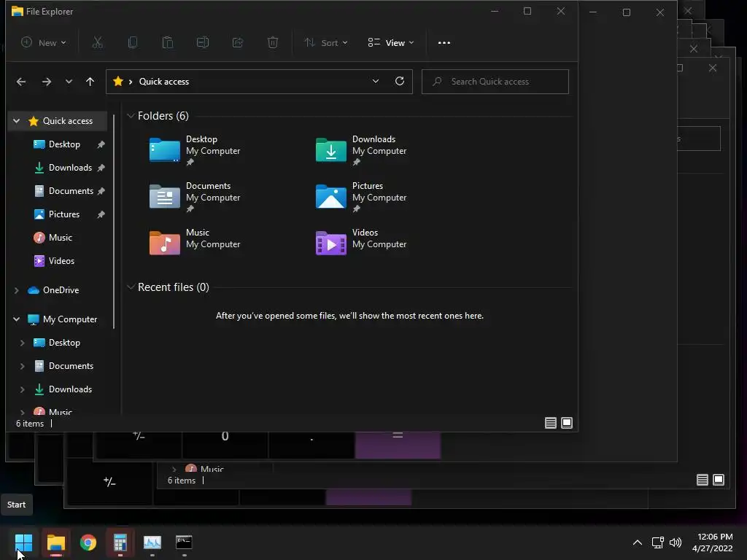Click the Windows Start button
This screenshot has width=747, height=560.
pyautogui.click(x=23, y=542)
